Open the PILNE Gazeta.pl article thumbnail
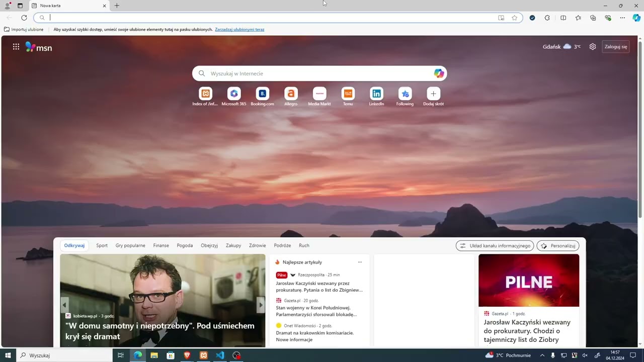 coord(529,281)
